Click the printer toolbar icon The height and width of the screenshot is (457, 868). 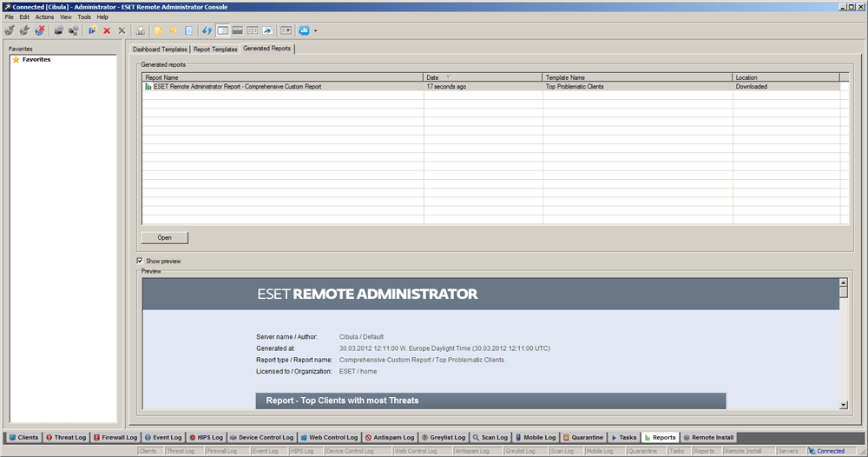pyautogui.click(x=140, y=30)
